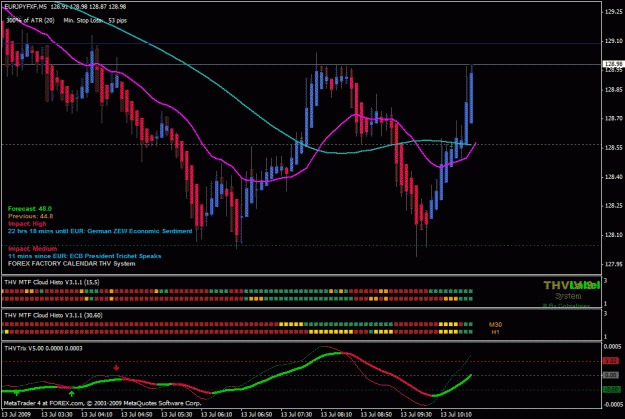Click the chart title 'EURJPYFXF,M5'
Image resolution: width=625 pixels, height=419 pixels.
[x=26, y=6]
